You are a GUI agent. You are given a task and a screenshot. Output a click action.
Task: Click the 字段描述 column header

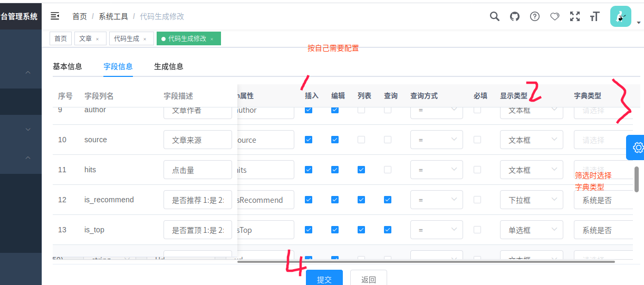178,96
